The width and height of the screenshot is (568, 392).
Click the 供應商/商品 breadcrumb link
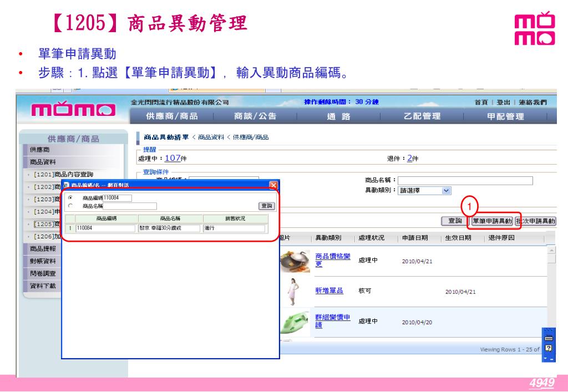pyautogui.click(x=251, y=137)
